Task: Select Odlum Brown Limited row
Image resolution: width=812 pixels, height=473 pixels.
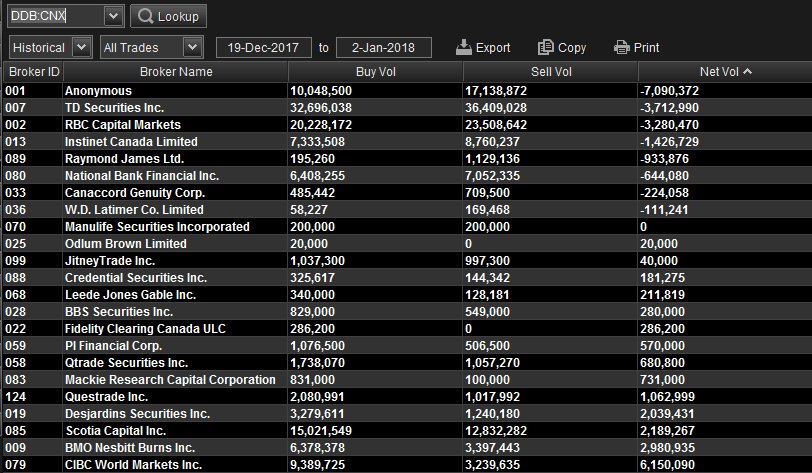Action: (x=407, y=243)
